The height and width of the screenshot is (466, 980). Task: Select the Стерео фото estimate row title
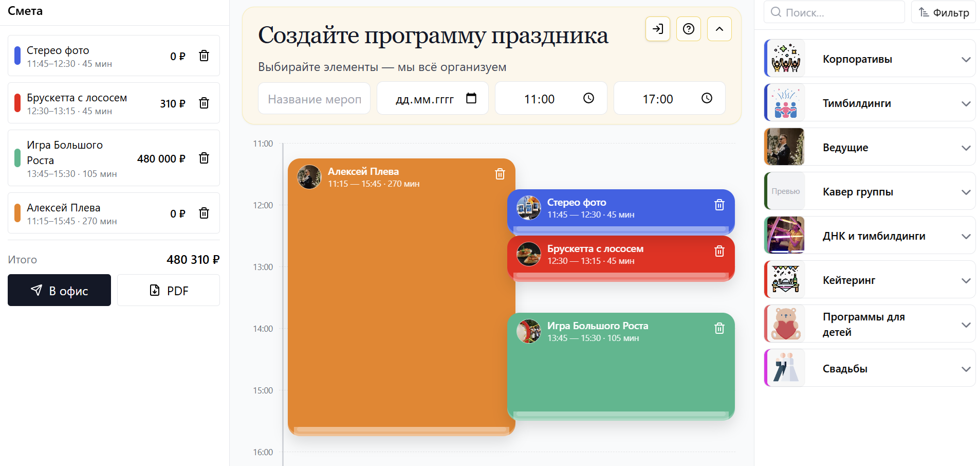(58, 50)
